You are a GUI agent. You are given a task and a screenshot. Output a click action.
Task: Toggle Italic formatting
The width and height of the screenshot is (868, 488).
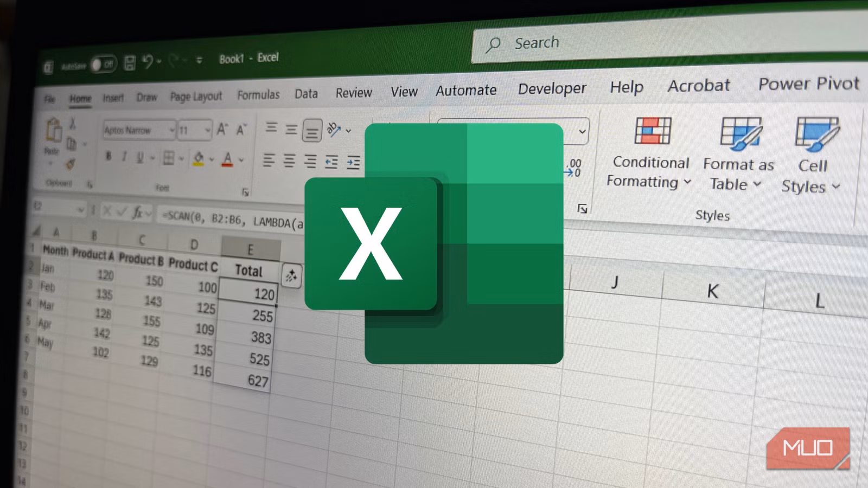pos(124,157)
